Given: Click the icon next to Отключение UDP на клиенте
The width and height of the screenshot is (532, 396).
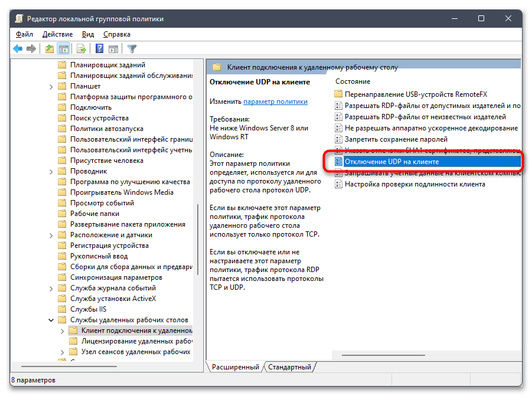Looking at the screenshot, I should click(338, 162).
